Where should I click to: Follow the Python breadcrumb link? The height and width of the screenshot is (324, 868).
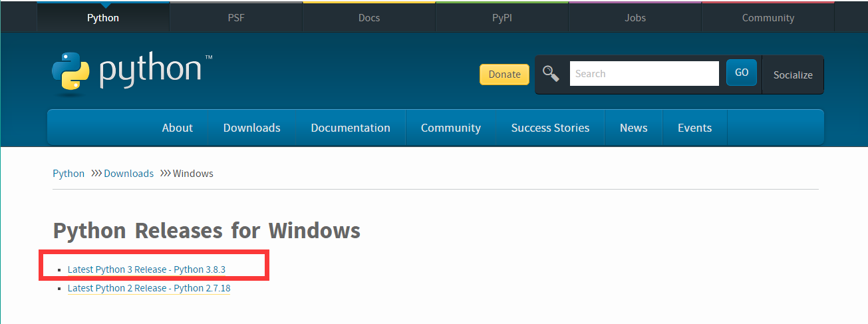pos(69,174)
